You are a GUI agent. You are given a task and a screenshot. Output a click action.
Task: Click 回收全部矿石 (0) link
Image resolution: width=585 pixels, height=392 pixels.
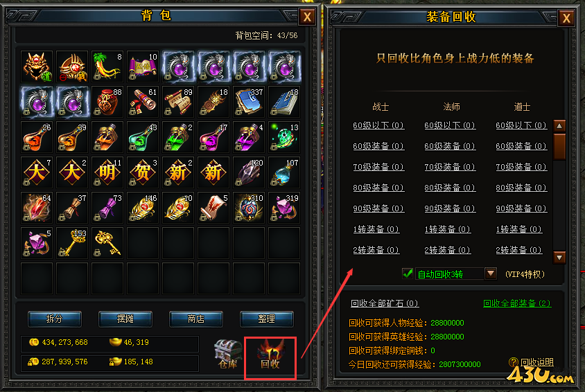385,303
